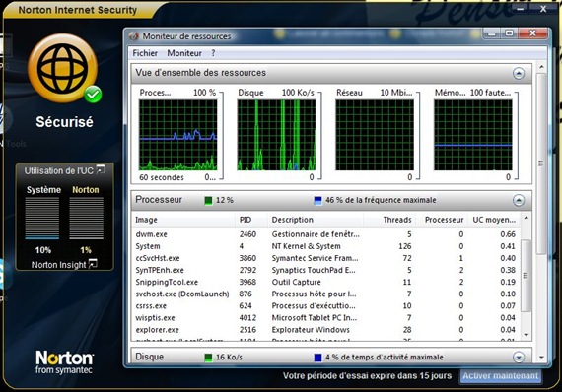Select the csrss.exe process row
562x392 pixels.
click(325, 306)
